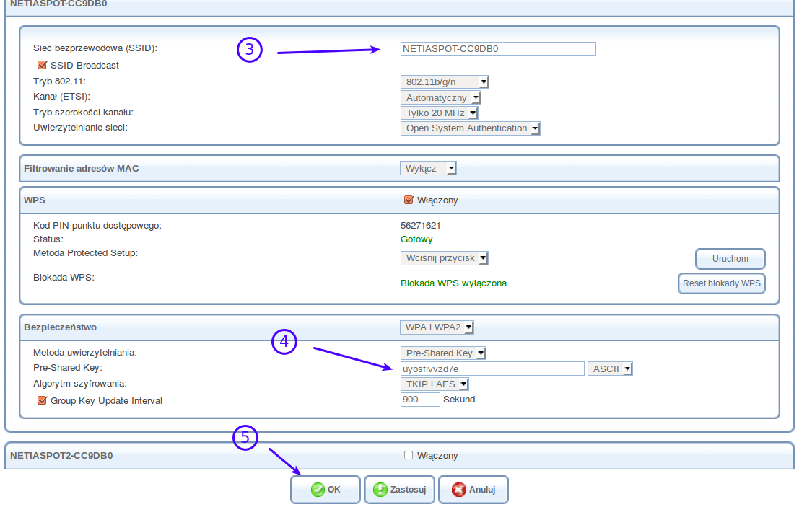
Task: Click the Pre-Shared Key text field
Action: coord(492,369)
